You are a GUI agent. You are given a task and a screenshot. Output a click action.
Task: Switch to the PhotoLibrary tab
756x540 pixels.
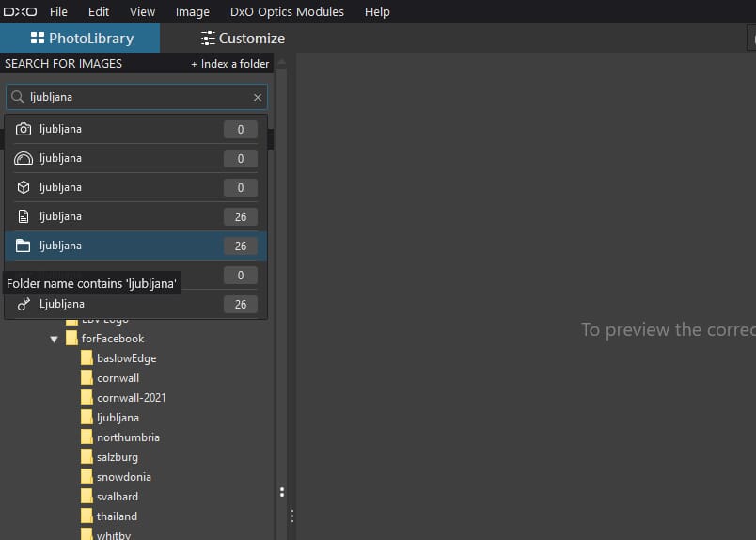click(80, 39)
